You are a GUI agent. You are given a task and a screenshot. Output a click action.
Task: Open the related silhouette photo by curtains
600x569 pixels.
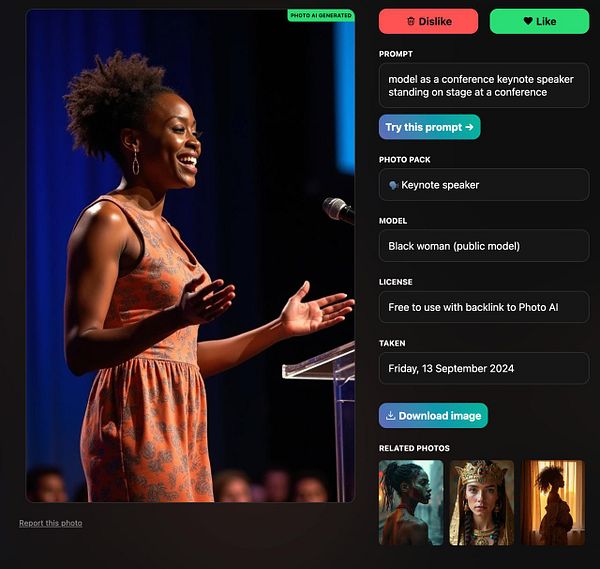[553, 502]
